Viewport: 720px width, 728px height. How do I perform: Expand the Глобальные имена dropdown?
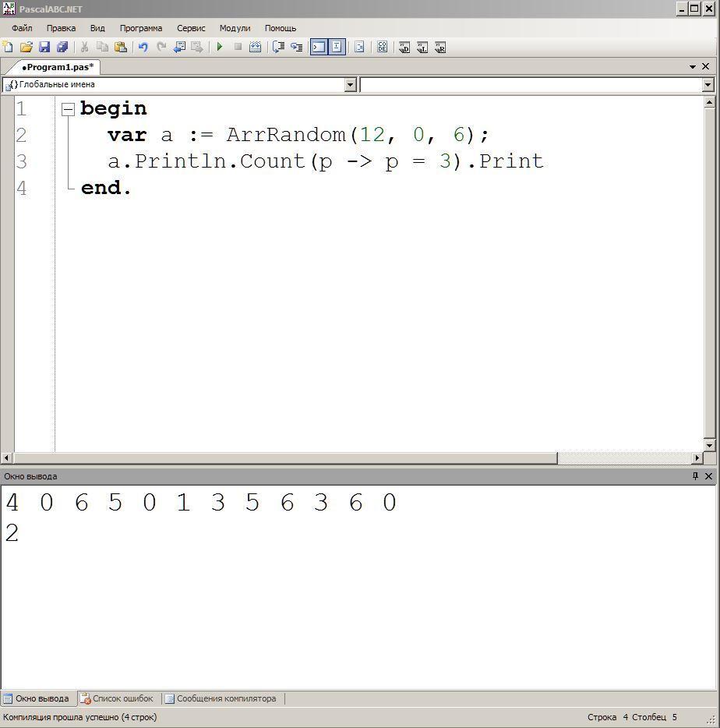(351, 85)
